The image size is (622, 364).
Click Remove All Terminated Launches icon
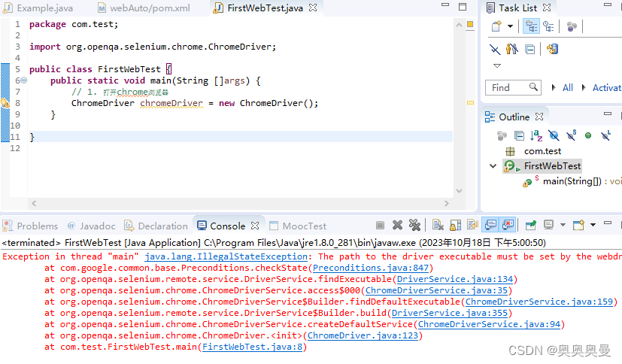(414, 225)
